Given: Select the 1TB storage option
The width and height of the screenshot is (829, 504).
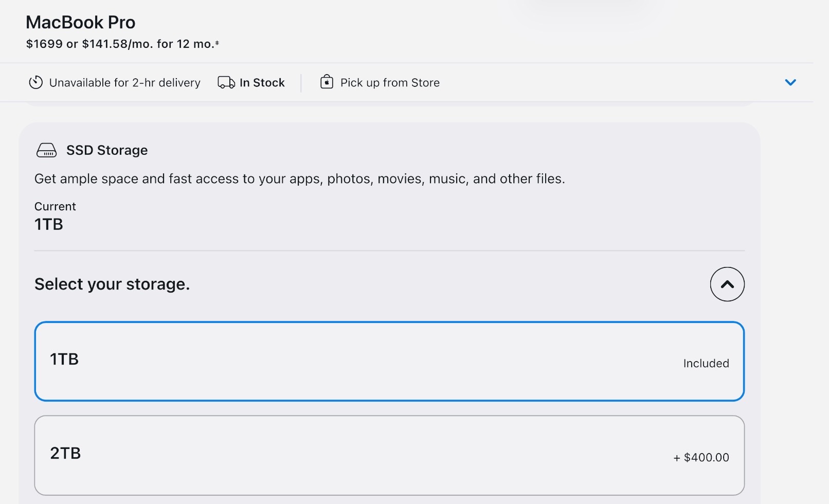Looking at the screenshot, I should pos(389,361).
